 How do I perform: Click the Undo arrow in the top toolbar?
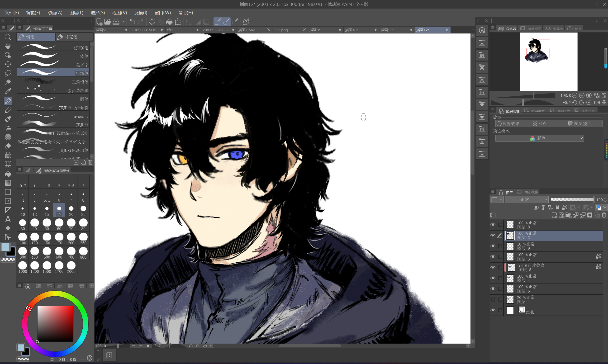coord(132,22)
